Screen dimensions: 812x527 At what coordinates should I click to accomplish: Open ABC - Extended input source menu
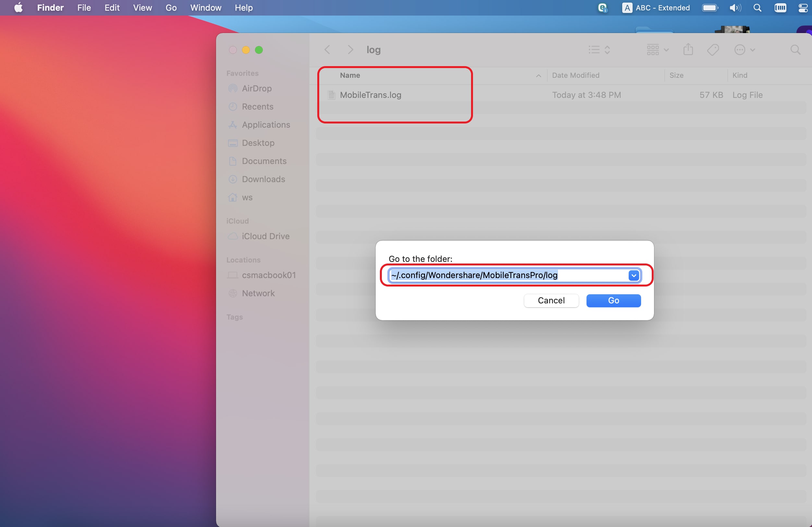(x=656, y=7)
